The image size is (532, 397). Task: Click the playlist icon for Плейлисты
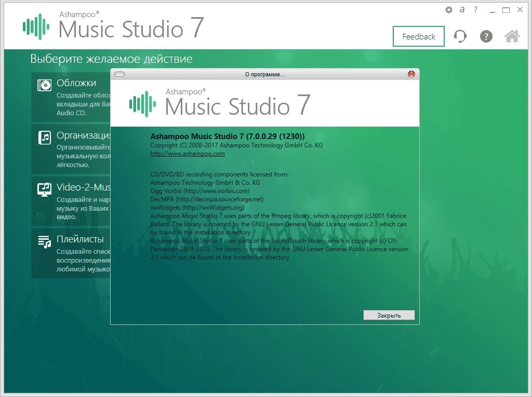pos(45,242)
